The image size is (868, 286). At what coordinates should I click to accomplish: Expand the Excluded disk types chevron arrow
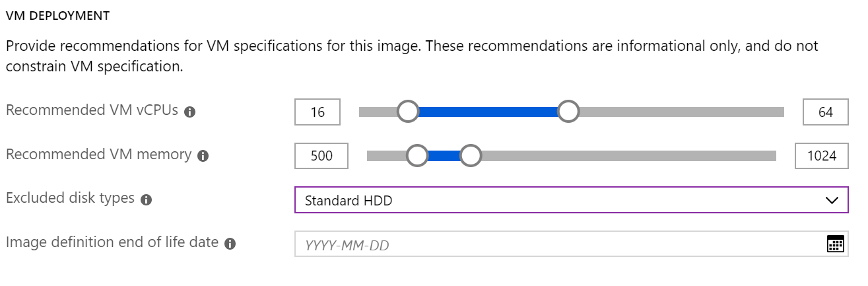coord(832,200)
